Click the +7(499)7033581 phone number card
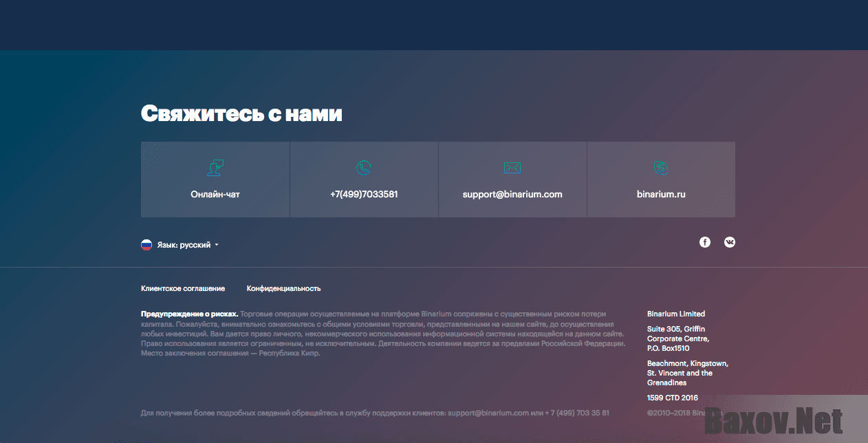The image size is (868, 443). [364, 195]
